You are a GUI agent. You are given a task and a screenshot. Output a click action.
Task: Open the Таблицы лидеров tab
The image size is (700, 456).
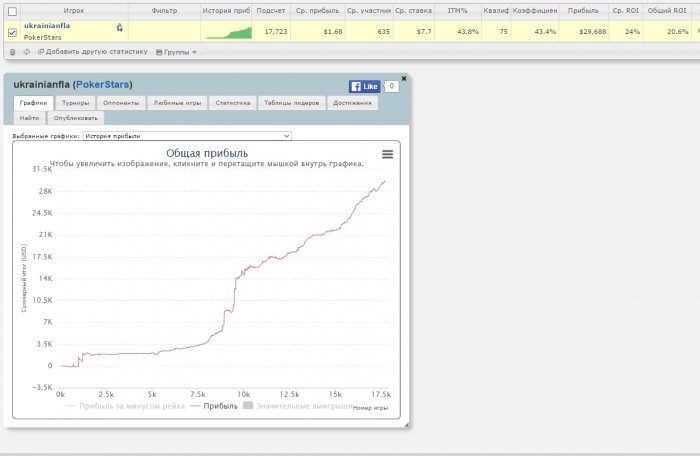pos(292,103)
